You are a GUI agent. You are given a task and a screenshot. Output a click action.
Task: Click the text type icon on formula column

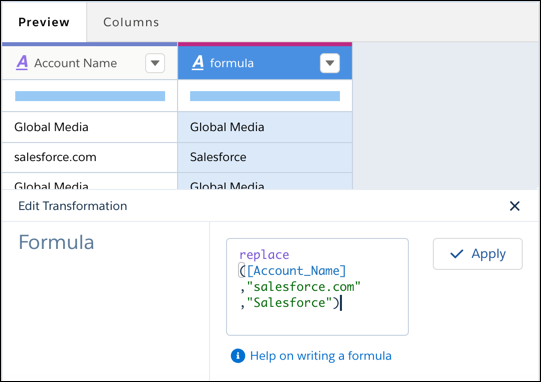point(198,63)
